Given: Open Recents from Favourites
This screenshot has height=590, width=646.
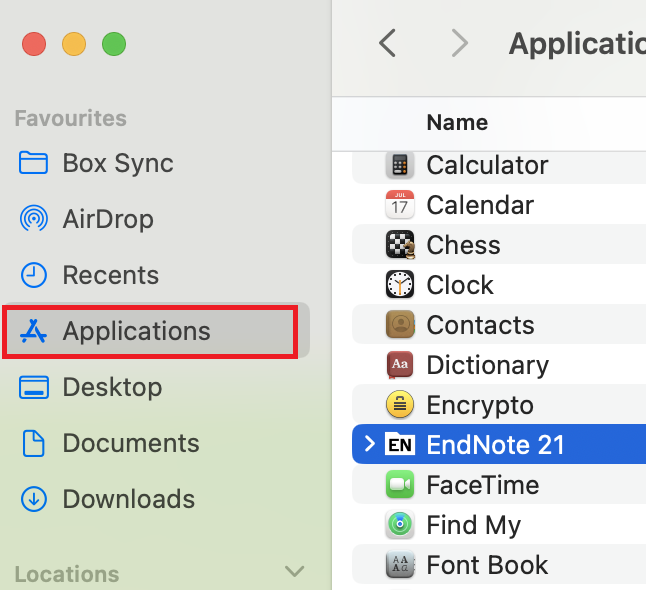Looking at the screenshot, I should (x=110, y=275).
